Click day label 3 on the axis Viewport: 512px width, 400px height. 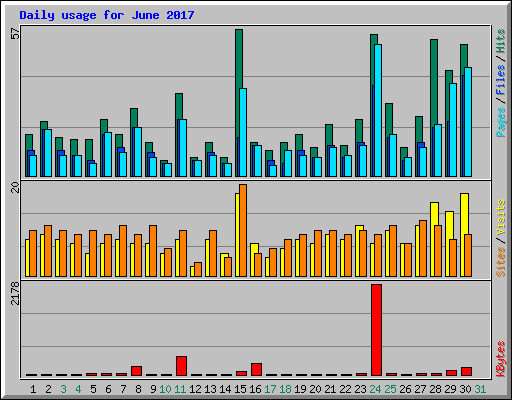click(x=63, y=389)
